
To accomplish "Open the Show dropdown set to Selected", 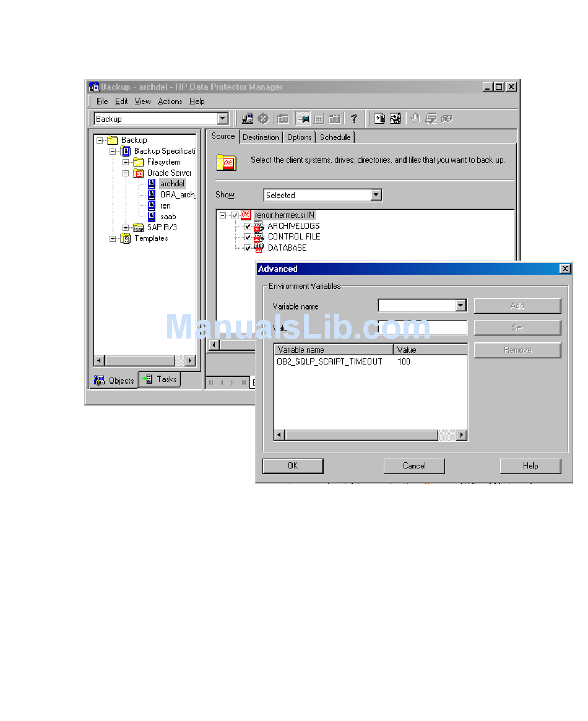I will click(x=376, y=195).
